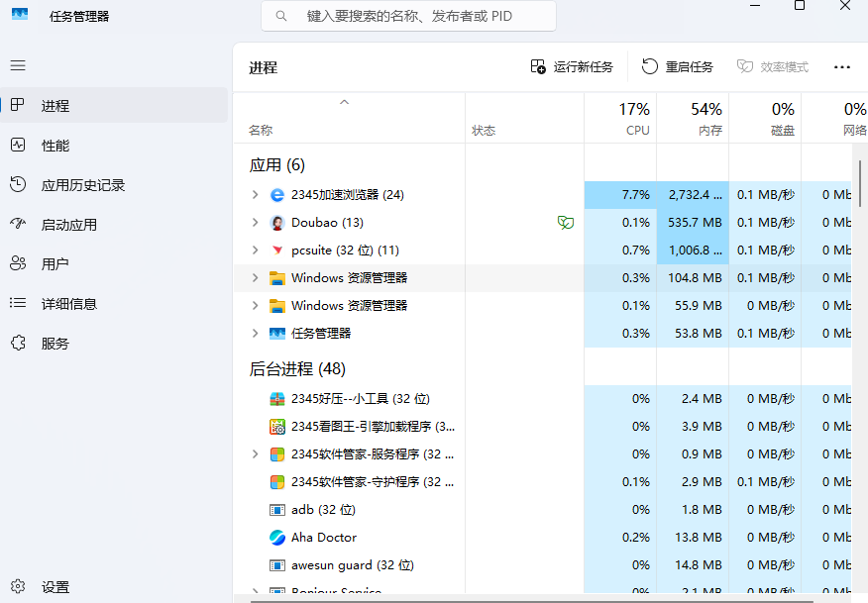868x603 pixels.
Task: Expand the highlighted Windows 资源管理器 row
Action: click(255, 277)
